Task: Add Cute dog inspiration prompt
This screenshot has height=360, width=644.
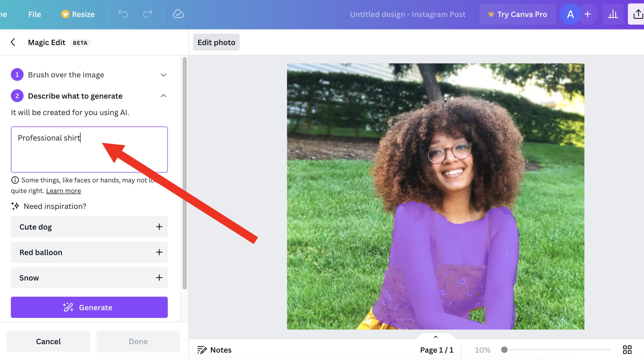Action: click(159, 227)
